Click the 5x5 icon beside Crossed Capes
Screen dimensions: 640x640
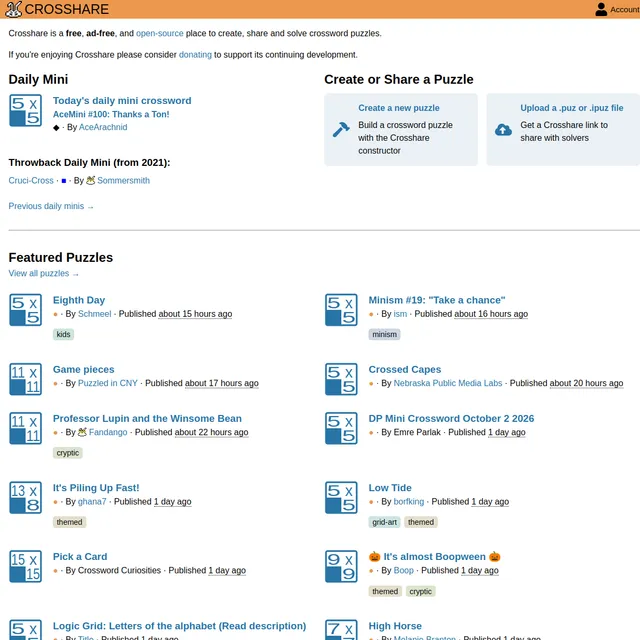tap(341, 379)
